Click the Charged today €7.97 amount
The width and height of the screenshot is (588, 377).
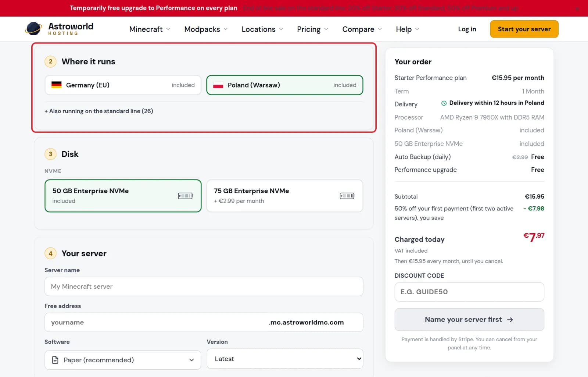pos(534,236)
